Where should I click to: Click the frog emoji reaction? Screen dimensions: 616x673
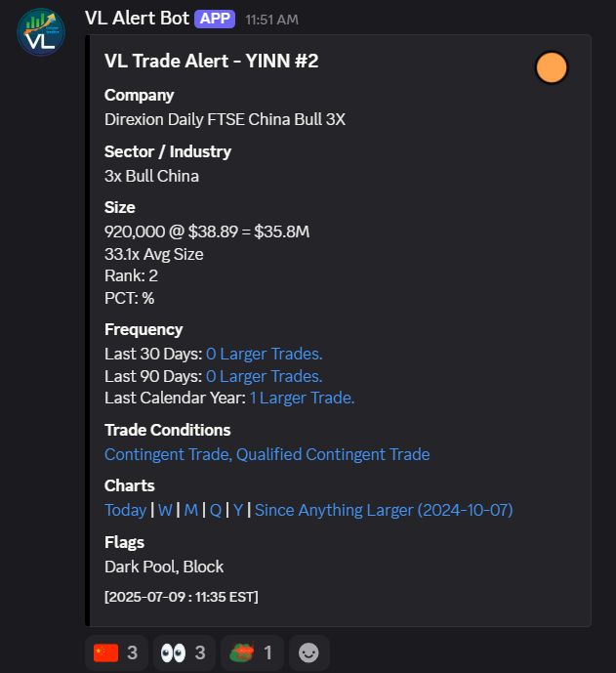coord(252,652)
